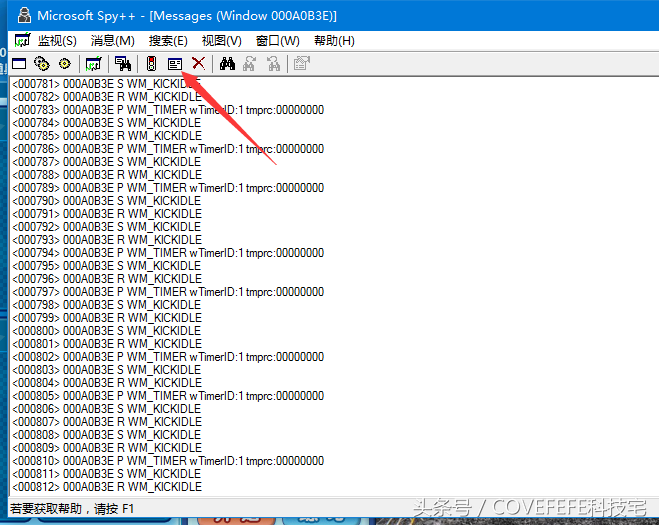Open the 搜索(E) menu
Image resolution: width=659 pixels, height=525 pixels.
point(168,41)
